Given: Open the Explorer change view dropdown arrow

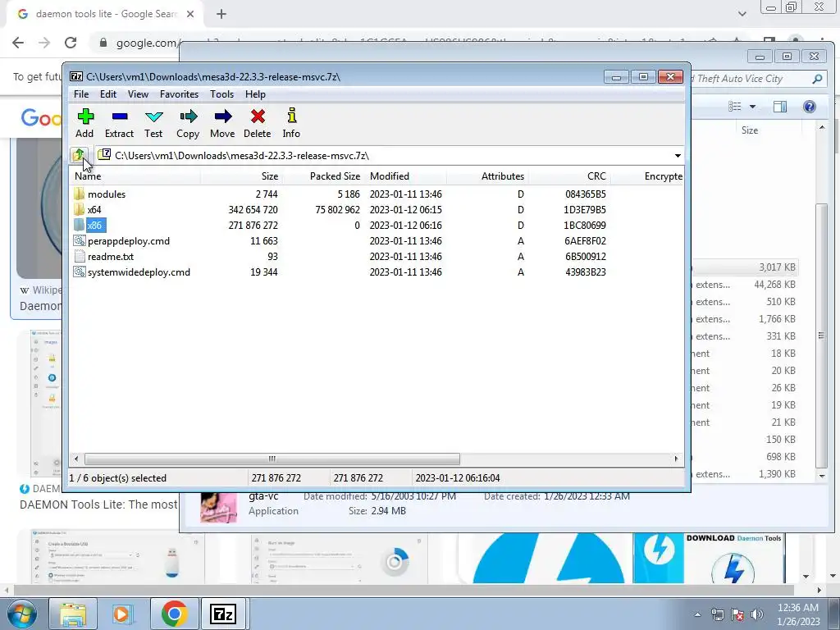Looking at the screenshot, I should click(752, 107).
